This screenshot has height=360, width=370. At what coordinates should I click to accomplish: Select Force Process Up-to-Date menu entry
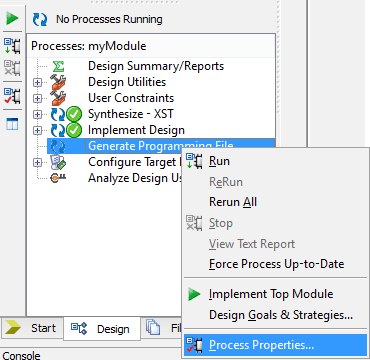coord(275,264)
